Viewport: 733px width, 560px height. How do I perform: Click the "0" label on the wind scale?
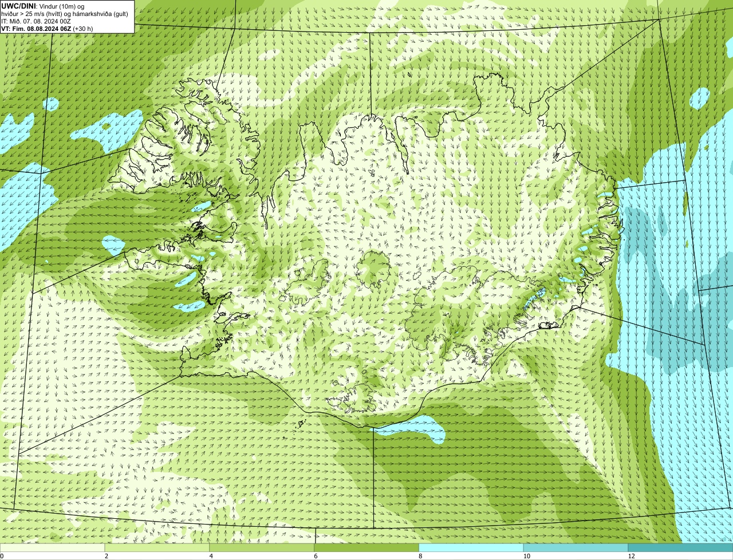click(2, 556)
